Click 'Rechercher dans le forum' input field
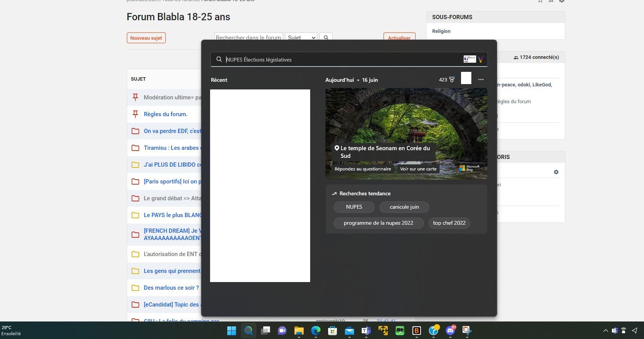 click(248, 37)
